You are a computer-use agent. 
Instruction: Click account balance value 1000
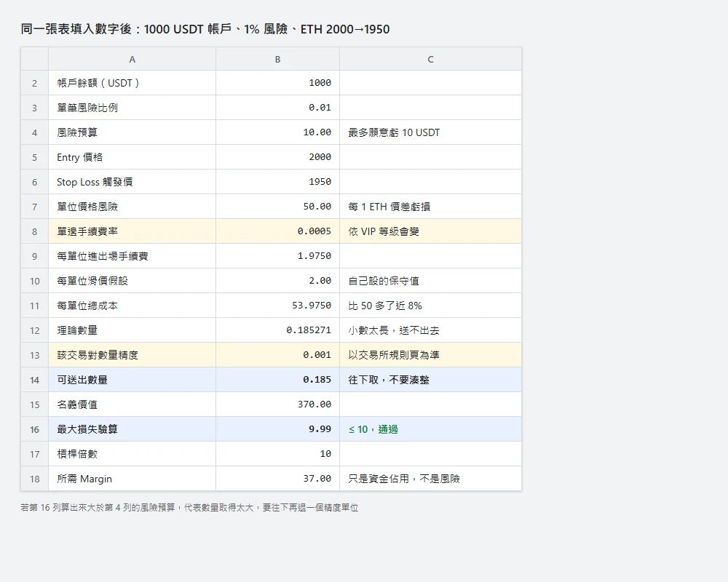(277, 83)
